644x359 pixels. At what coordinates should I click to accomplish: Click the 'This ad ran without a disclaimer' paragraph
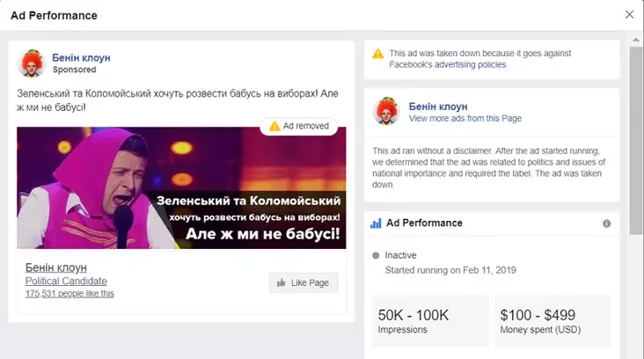489,167
